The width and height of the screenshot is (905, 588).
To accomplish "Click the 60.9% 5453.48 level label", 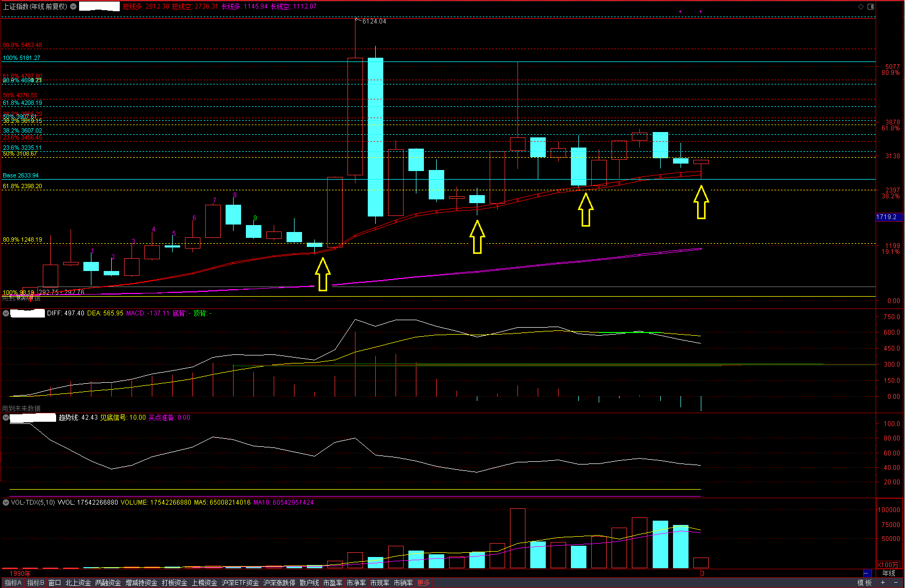I will (x=22, y=45).
